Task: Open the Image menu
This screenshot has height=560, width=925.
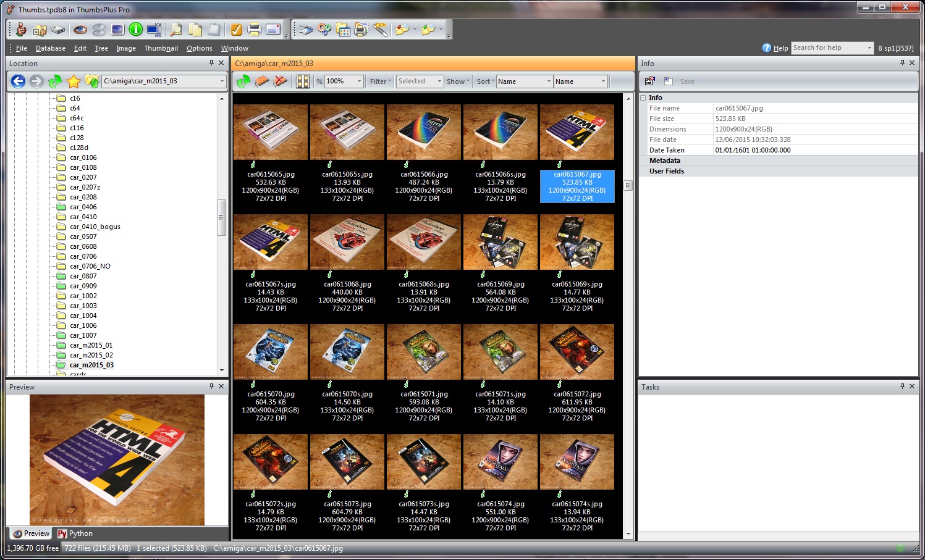Action: point(126,48)
